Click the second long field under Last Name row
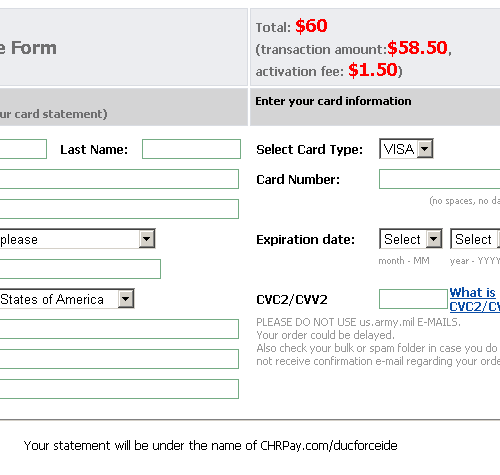Screen dimensions: 500x475 coord(119,209)
